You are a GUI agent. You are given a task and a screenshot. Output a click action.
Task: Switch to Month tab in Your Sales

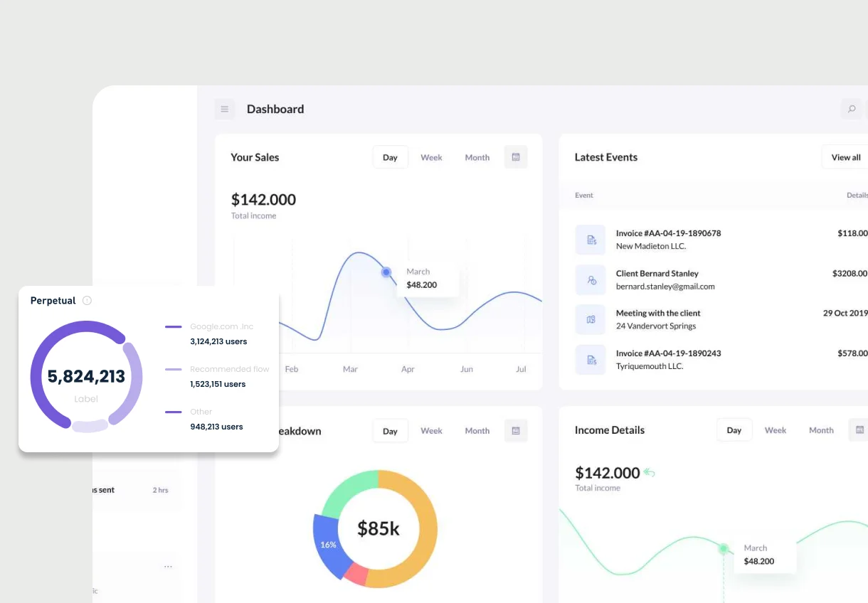pyautogui.click(x=477, y=156)
